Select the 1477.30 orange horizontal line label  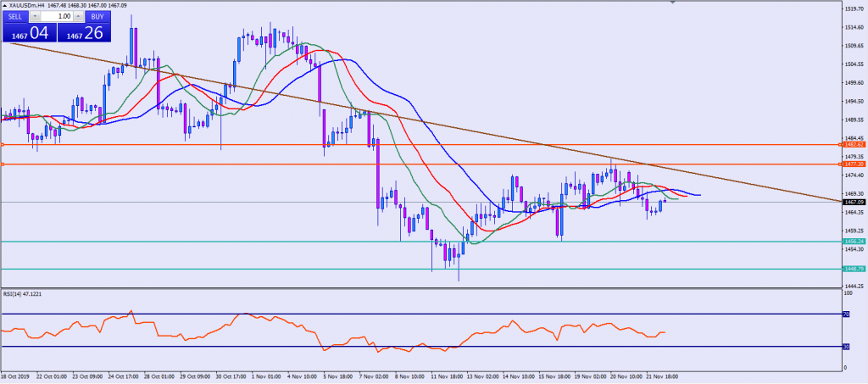[854, 164]
